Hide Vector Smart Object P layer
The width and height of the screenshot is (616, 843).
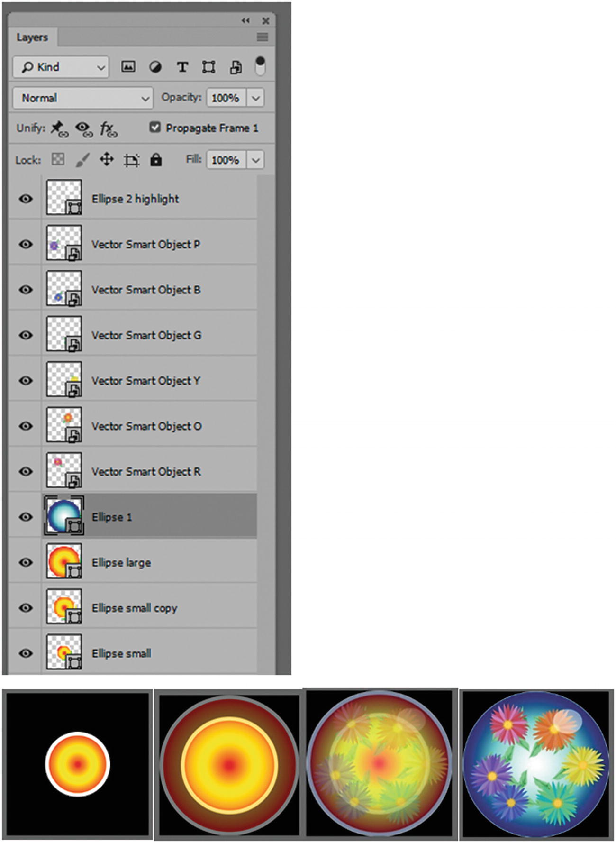26,244
